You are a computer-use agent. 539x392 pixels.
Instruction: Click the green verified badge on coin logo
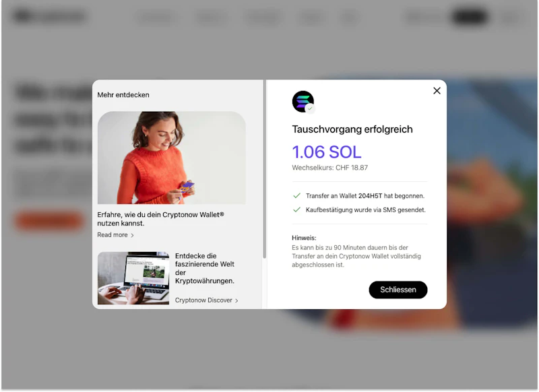tap(310, 108)
